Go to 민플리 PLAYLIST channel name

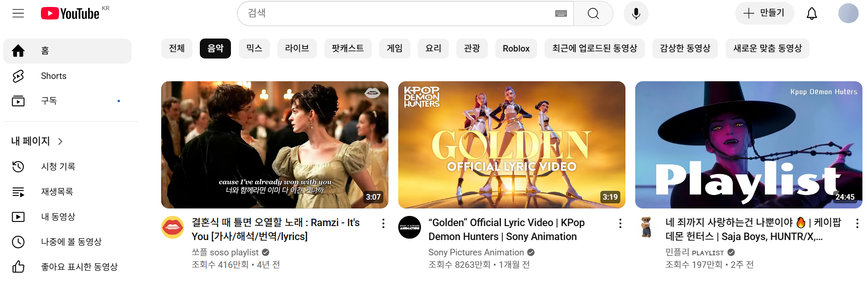(x=695, y=252)
